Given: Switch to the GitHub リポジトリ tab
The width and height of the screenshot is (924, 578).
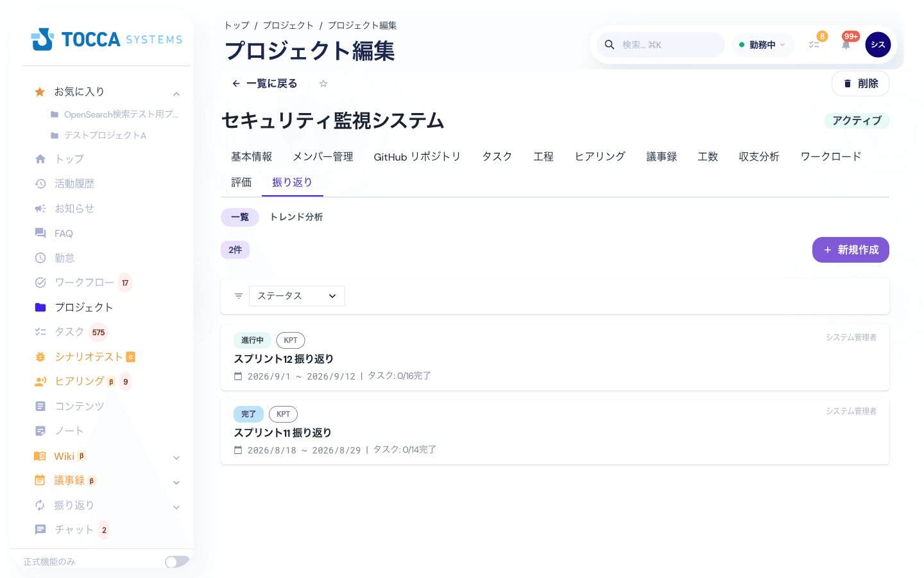Looking at the screenshot, I should pyautogui.click(x=417, y=157).
